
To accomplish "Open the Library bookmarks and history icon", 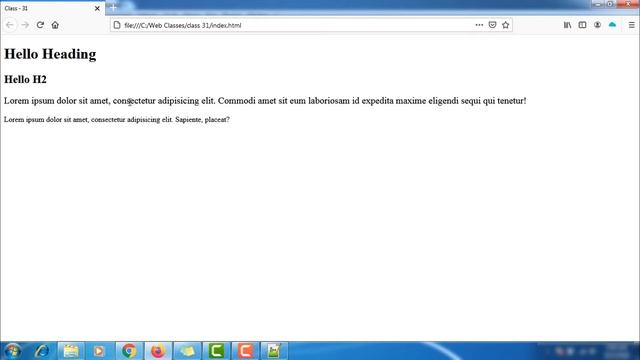I will (567, 25).
